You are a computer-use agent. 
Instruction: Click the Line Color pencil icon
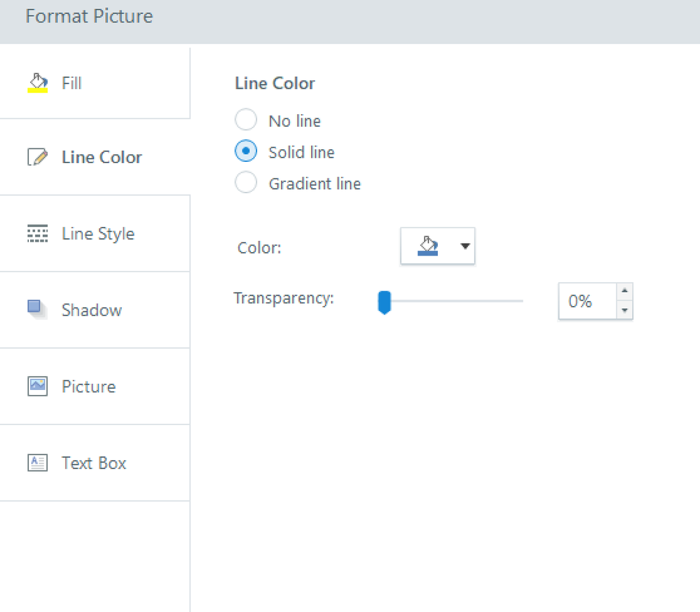pos(37,158)
